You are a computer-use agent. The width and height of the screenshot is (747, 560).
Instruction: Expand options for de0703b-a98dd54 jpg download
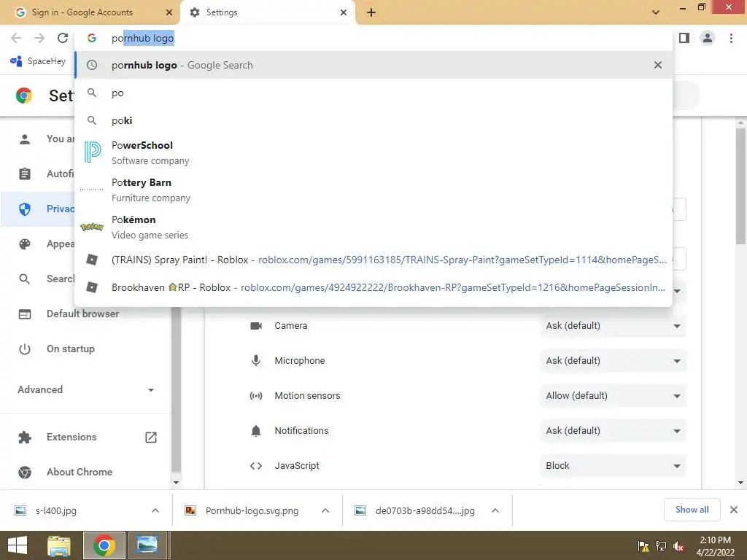coord(495,510)
